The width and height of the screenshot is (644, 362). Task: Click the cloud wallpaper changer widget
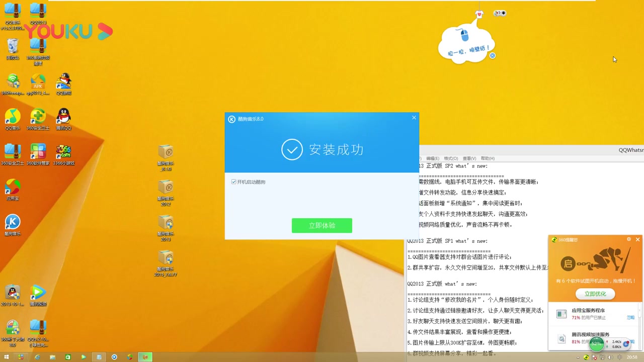coord(466,44)
